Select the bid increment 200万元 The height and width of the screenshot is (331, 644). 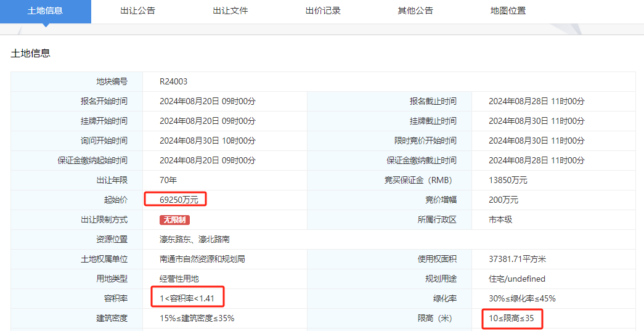503,200
